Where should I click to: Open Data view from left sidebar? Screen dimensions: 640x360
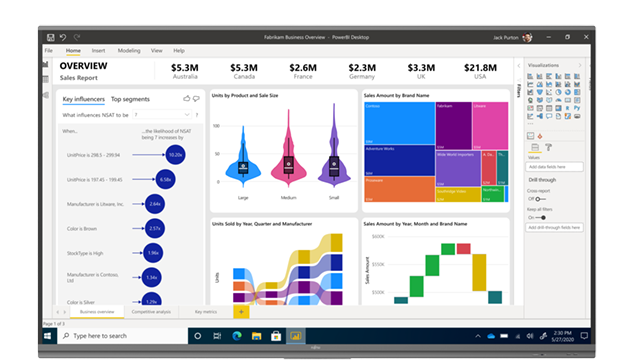pos(46,79)
